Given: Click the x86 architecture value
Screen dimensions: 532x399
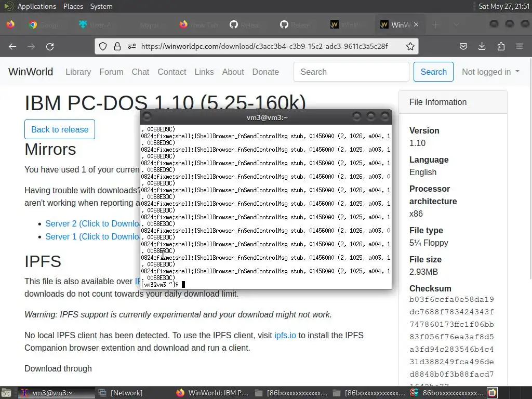Looking at the screenshot, I should 416,214.
